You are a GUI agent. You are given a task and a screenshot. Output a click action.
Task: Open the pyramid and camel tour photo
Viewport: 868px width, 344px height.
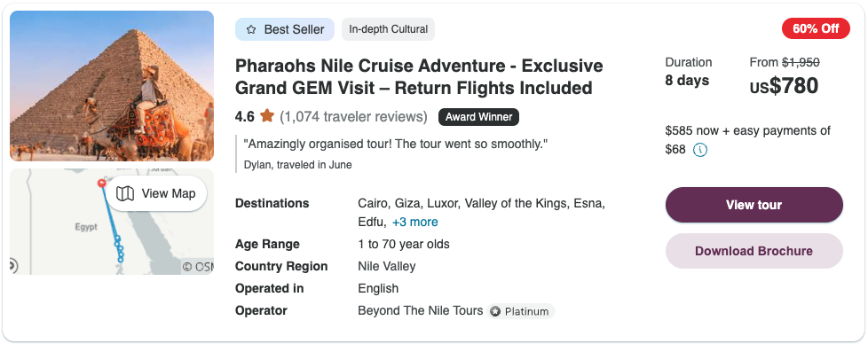pyautogui.click(x=112, y=86)
